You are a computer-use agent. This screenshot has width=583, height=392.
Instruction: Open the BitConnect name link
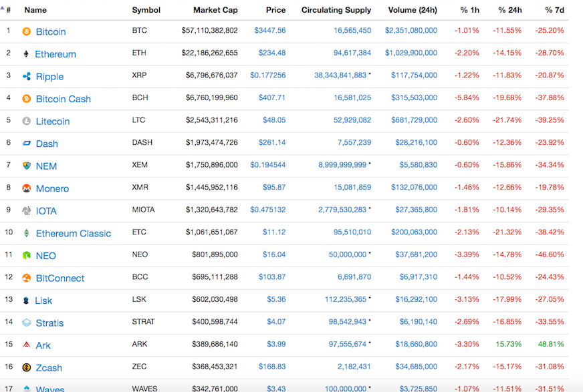tap(60, 278)
